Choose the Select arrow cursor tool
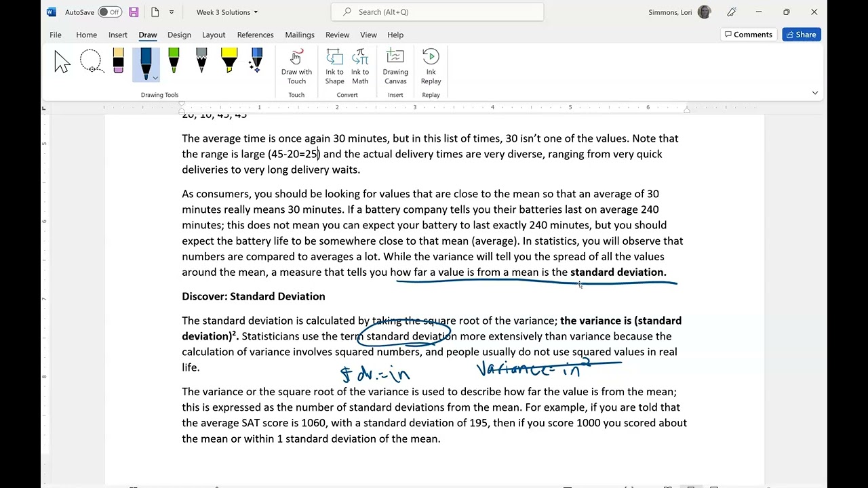This screenshot has width=868, height=488. 62,62
